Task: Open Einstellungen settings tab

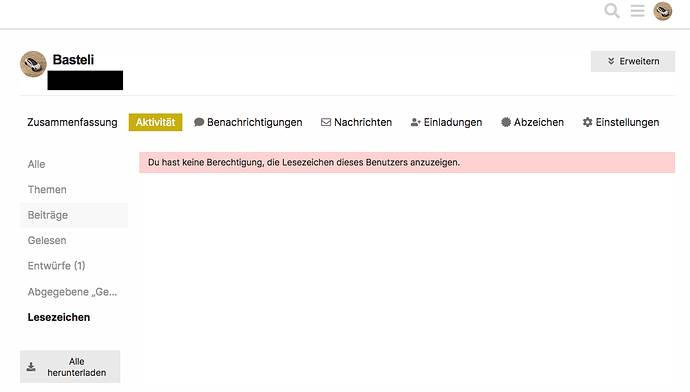Action: coord(621,122)
